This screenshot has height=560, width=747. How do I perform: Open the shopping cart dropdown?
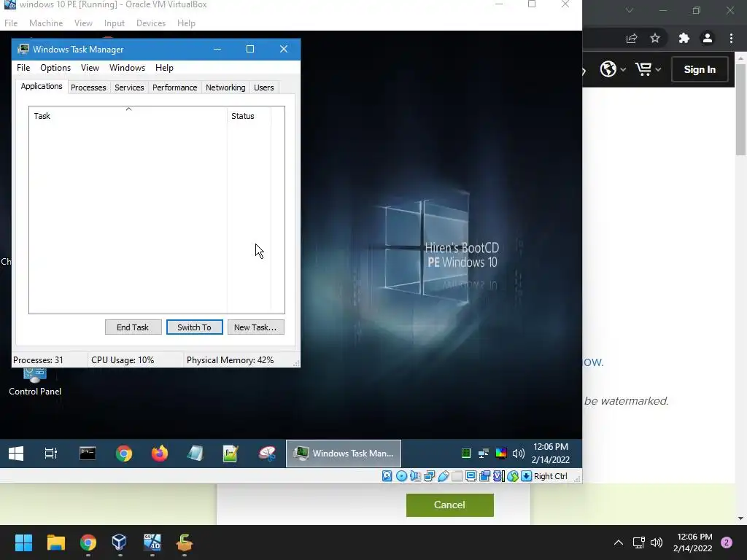tap(648, 69)
